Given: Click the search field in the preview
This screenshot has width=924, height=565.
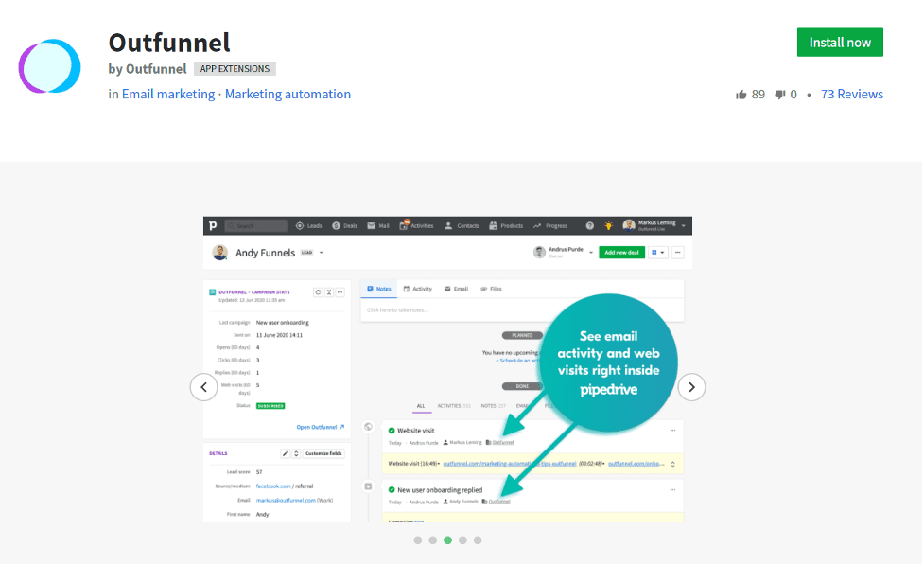Looking at the screenshot, I should (256, 226).
